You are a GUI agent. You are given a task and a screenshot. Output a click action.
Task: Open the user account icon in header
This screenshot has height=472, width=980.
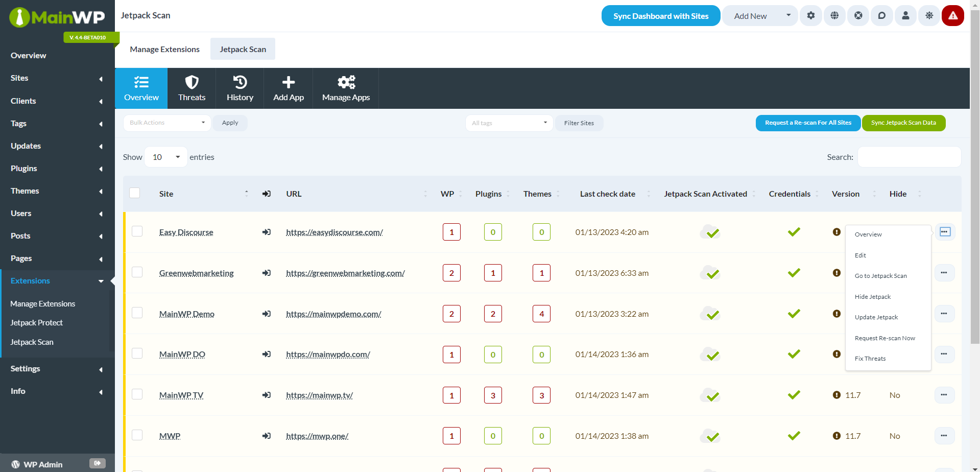click(905, 15)
